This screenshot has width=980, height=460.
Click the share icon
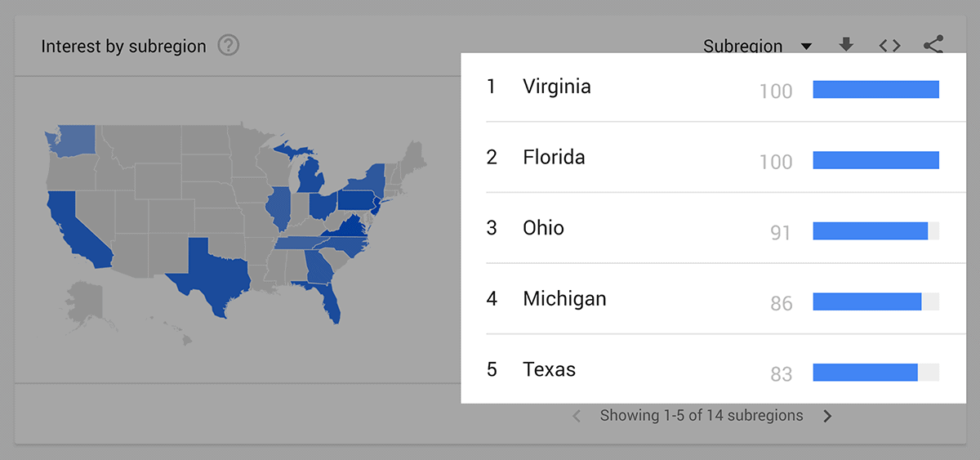pos(933,44)
